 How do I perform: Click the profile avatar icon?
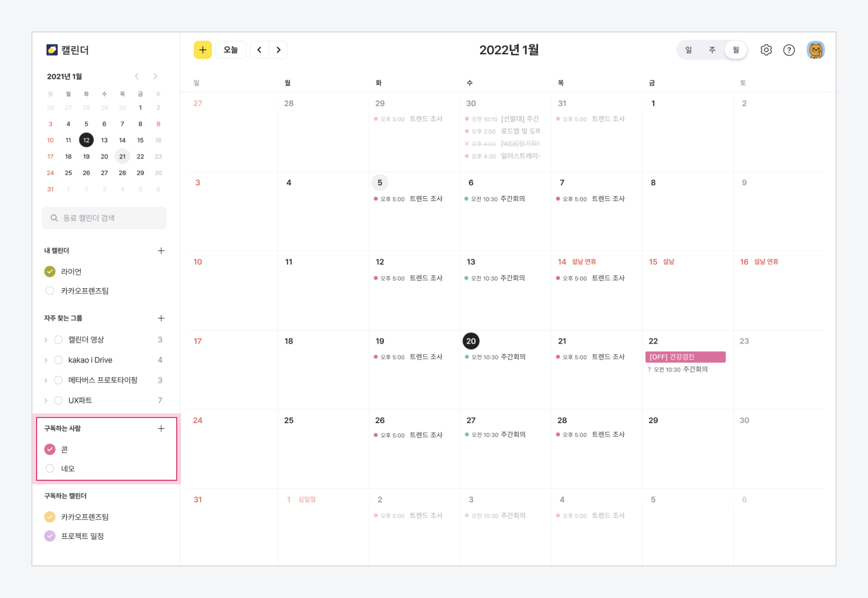(x=815, y=50)
